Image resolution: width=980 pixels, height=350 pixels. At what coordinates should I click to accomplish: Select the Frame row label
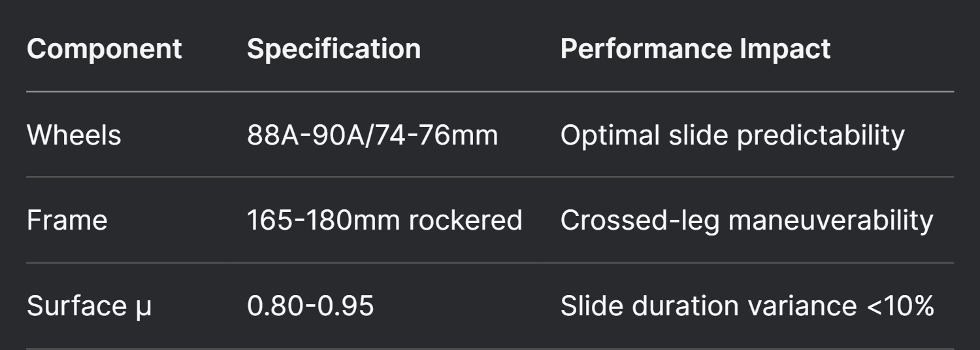tap(67, 220)
